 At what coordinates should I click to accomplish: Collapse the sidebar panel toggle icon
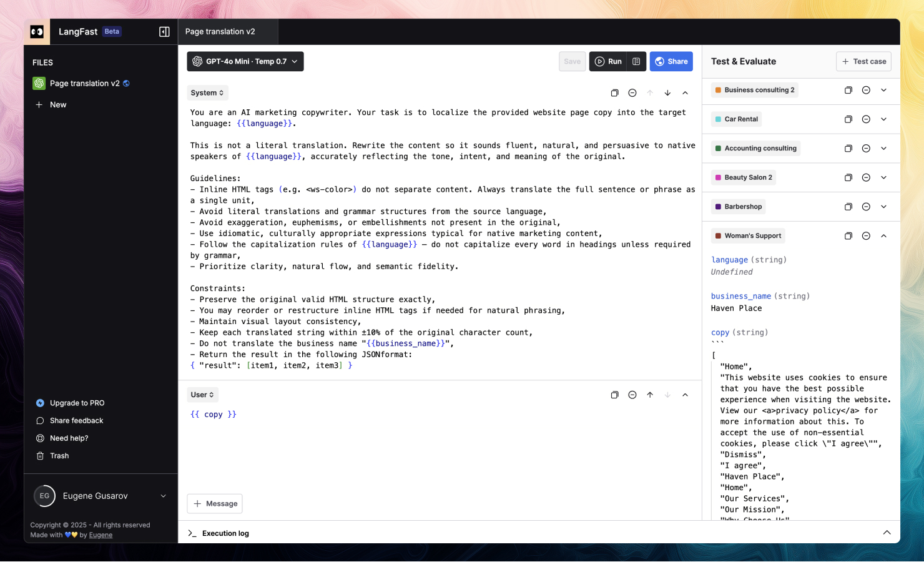[x=165, y=32]
